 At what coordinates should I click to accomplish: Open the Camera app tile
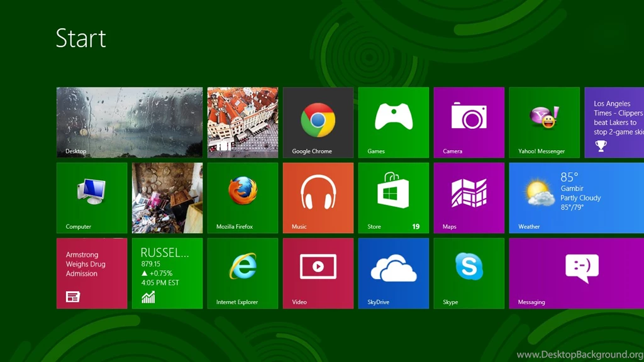(469, 123)
